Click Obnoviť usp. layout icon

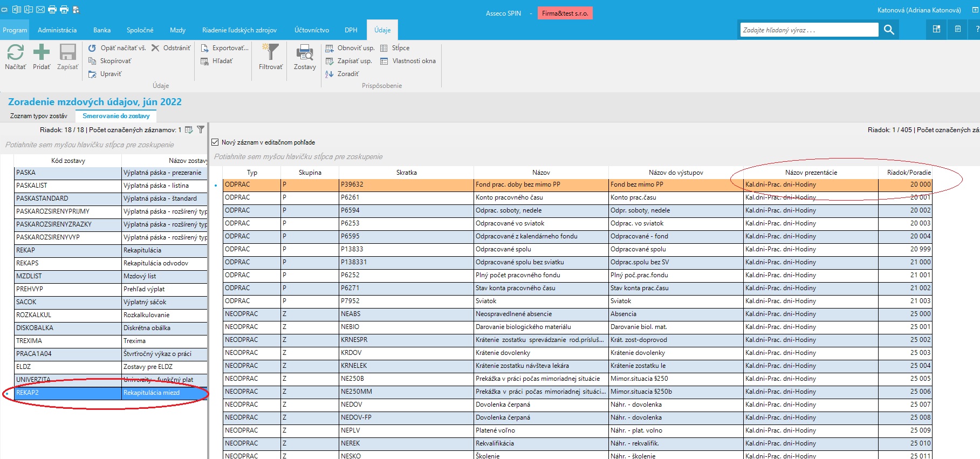pyautogui.click(x=330, y=48)
